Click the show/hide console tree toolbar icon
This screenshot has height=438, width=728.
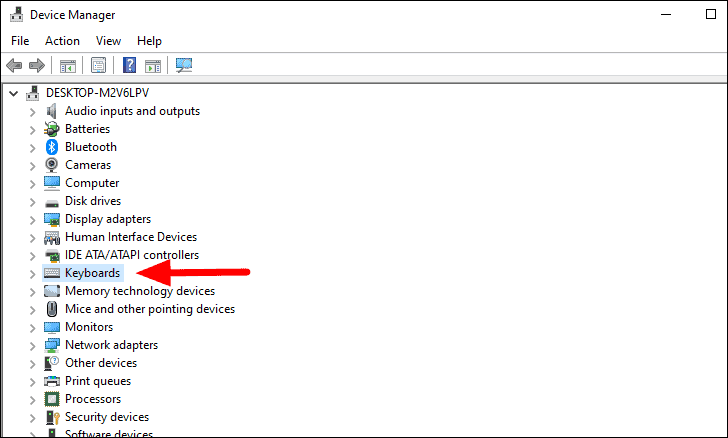(x=68, y=66)
